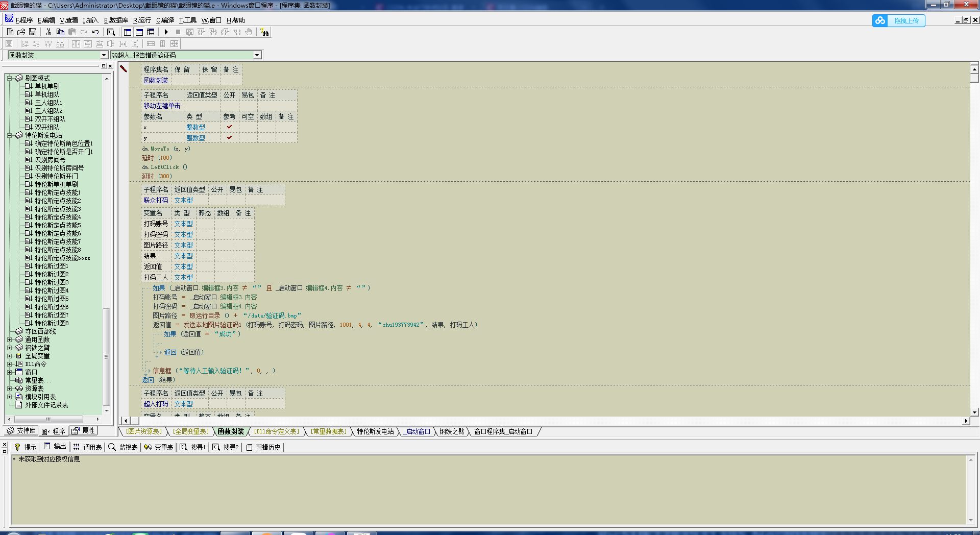The height and width of the screenshot is (535, 980).
Task: Click the same-height sizing toolbar icon
Action: (x=163, y=43)
